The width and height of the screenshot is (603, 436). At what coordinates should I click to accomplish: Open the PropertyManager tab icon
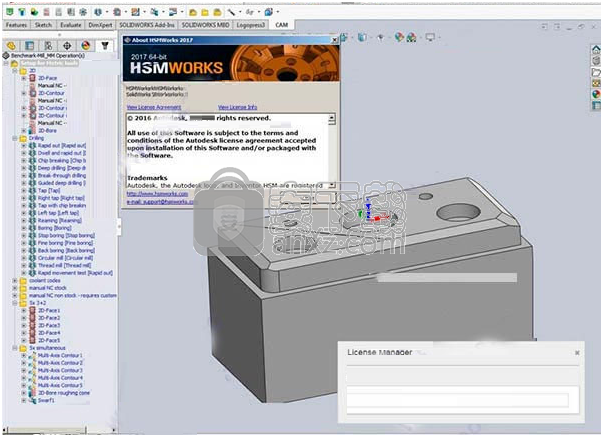point(30,46)
